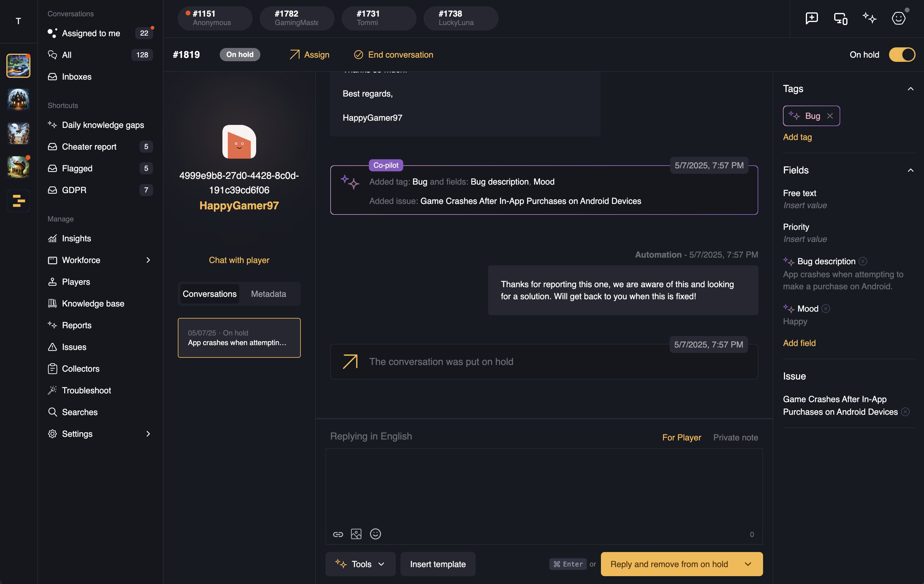This screenshot has height=584, width=924.
Task: Insert a link using the link icon
Action: click(x=338, y=534)
